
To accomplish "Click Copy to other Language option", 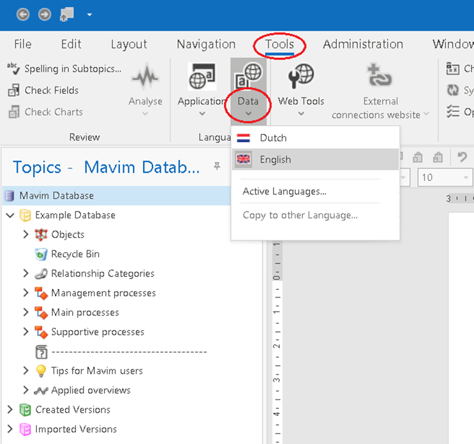I will (x=300, y=215).
